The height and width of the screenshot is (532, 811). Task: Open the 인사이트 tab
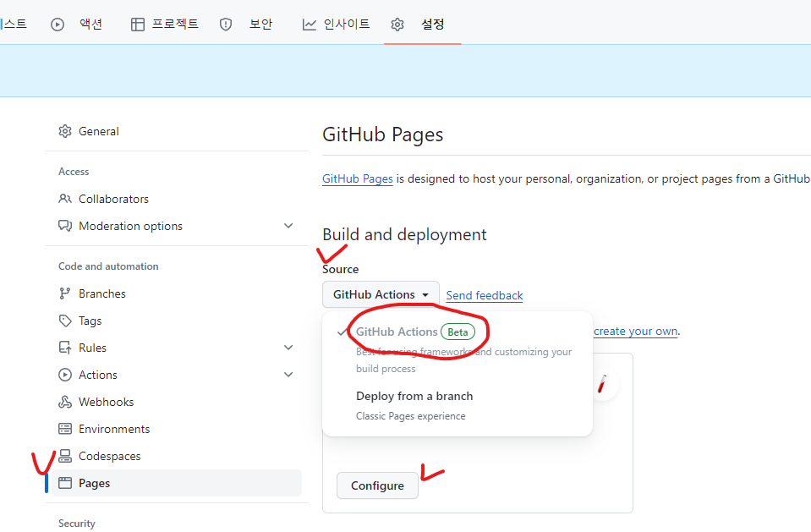coord(347,25)
